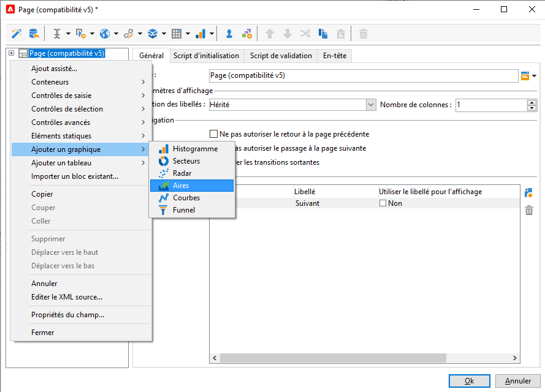Click the clipboard paste toolbar icon
This screenshot has height=392, width=545.
[x=341, y=34]
